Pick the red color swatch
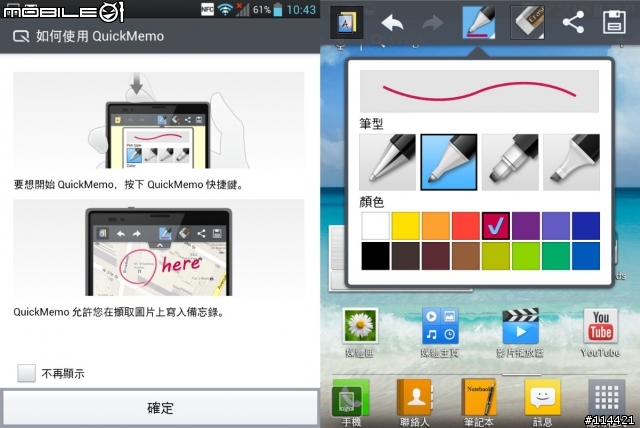Viewport: 640px width, 428px height. (466, 226)
